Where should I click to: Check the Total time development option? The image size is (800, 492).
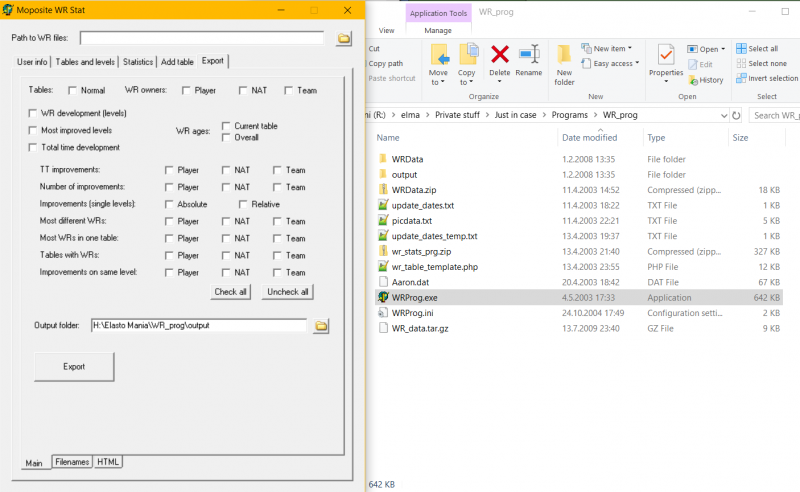tap(34, 148)
